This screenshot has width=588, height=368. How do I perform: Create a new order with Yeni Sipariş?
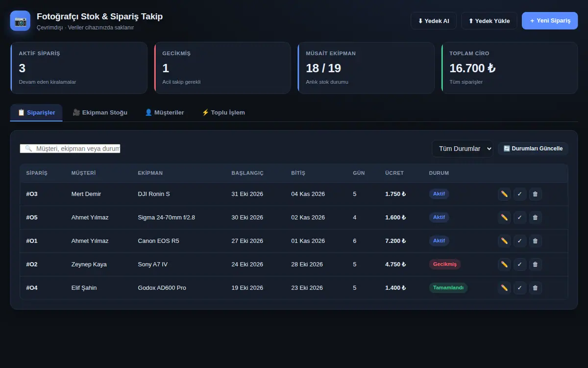(550, 21)
